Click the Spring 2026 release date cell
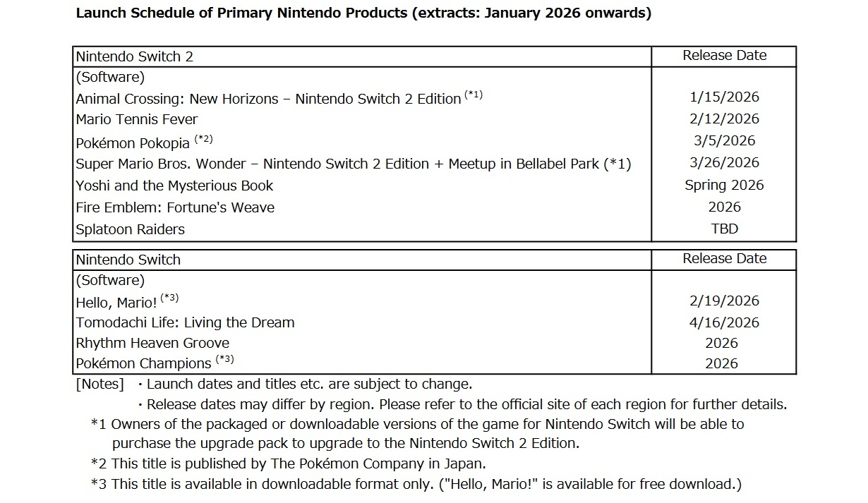This screenshot has height=503, width=868. coord(724,185)
